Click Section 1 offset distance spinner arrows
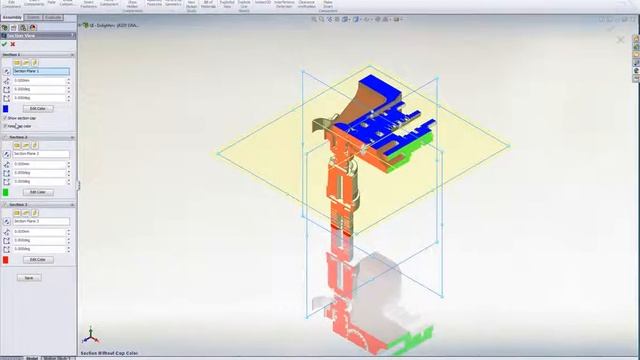 pos(69,80)
